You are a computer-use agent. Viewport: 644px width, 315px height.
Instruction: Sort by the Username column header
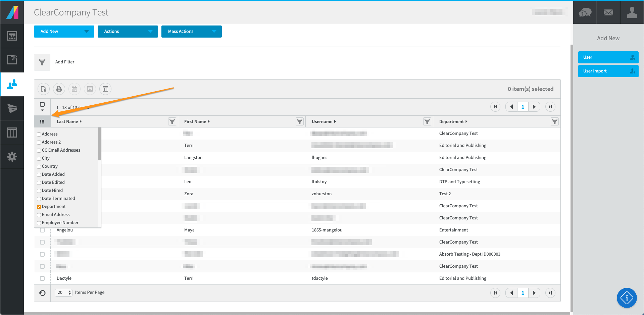(x=324, y=121)
